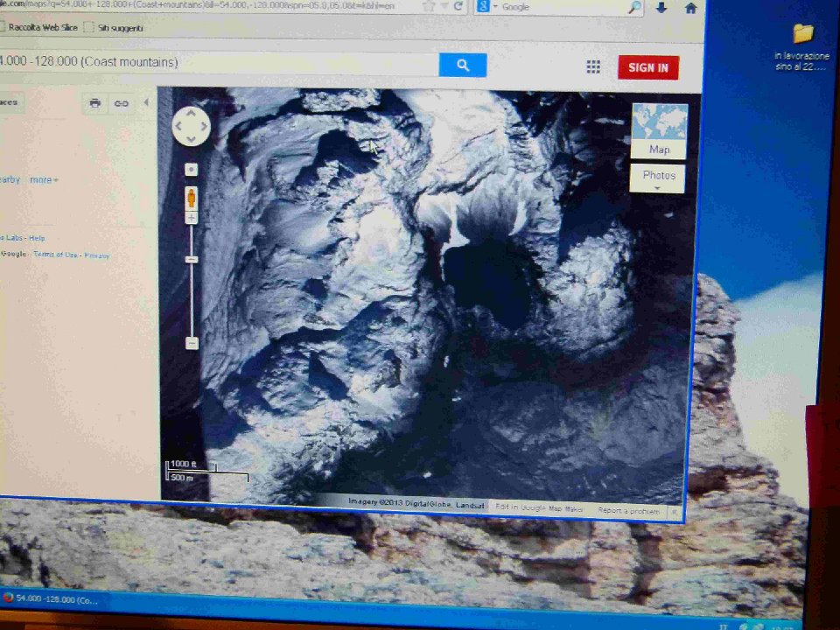The width and height of the screenshot is (840, 630).
Task: Click the zoom slider handle
Action: [192, 260]
